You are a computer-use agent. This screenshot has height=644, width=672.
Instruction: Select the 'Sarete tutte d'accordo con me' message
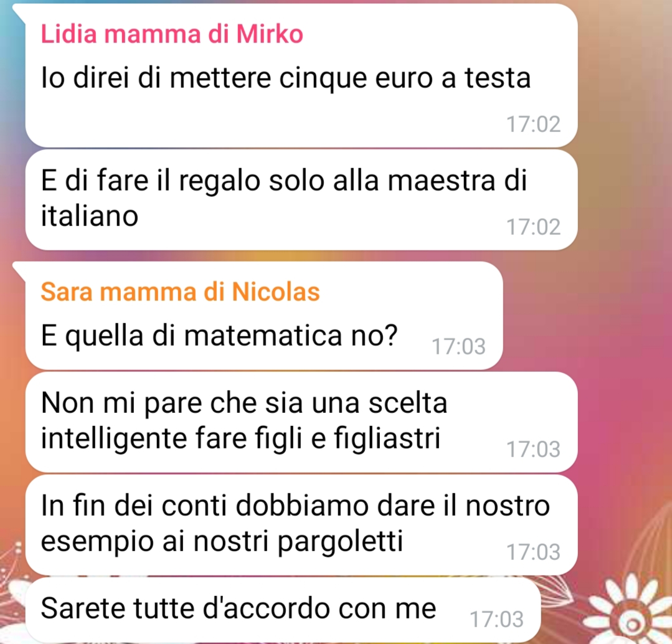point(283,610)
